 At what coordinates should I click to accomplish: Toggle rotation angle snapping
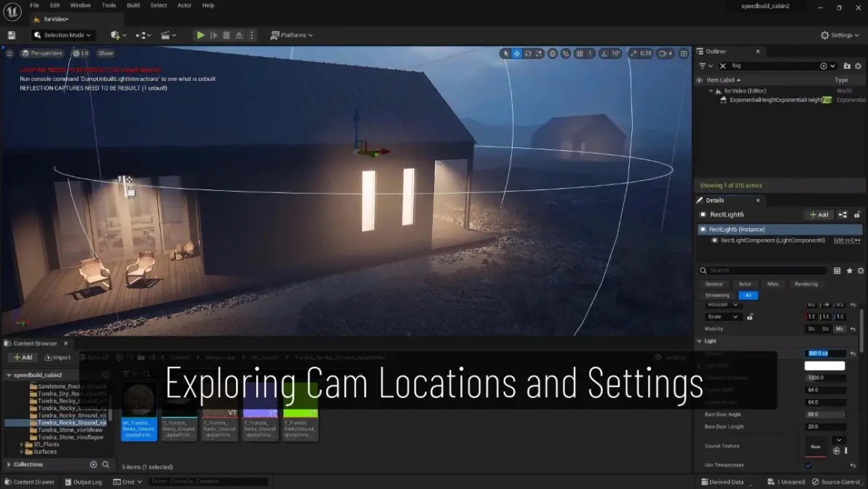pos(604,53)
